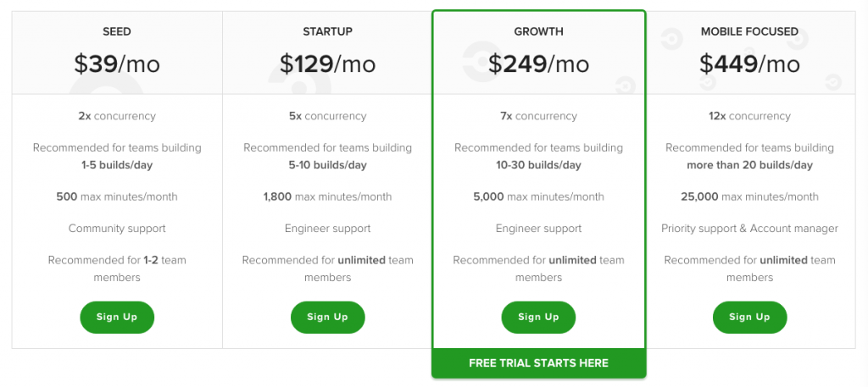Select the GROWTH plan heading
868x387 pixels.
click(538, 31)
